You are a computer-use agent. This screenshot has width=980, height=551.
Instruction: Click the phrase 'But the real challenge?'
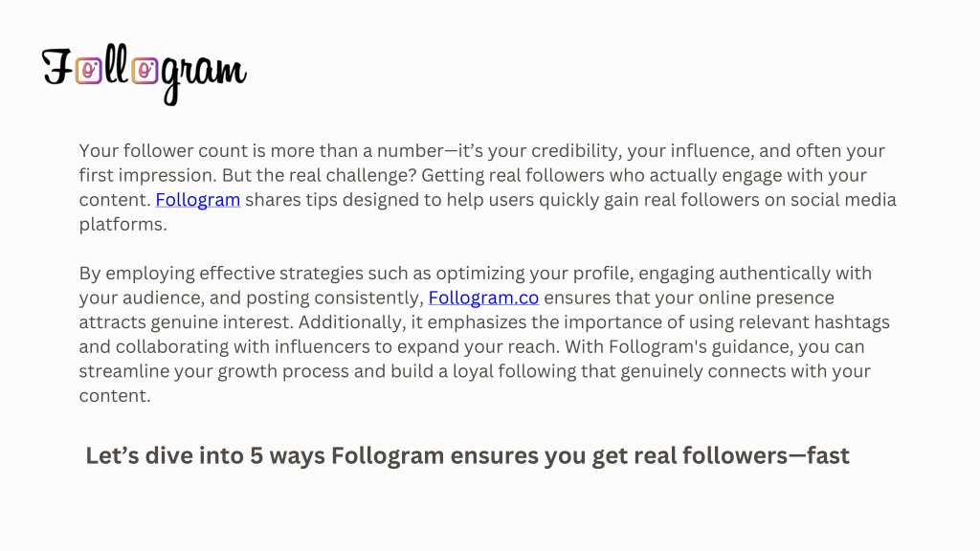pyautogui.click(x=319, y=176)
